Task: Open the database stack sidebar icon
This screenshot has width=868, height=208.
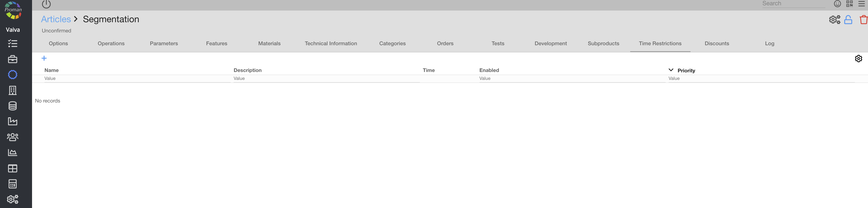Action: [12, 106]
